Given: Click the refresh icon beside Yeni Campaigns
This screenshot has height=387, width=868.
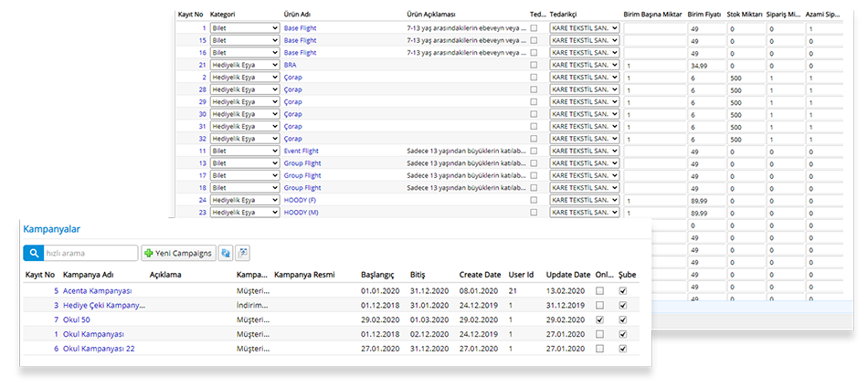Looking at the screenshot, I should point(226,253).
